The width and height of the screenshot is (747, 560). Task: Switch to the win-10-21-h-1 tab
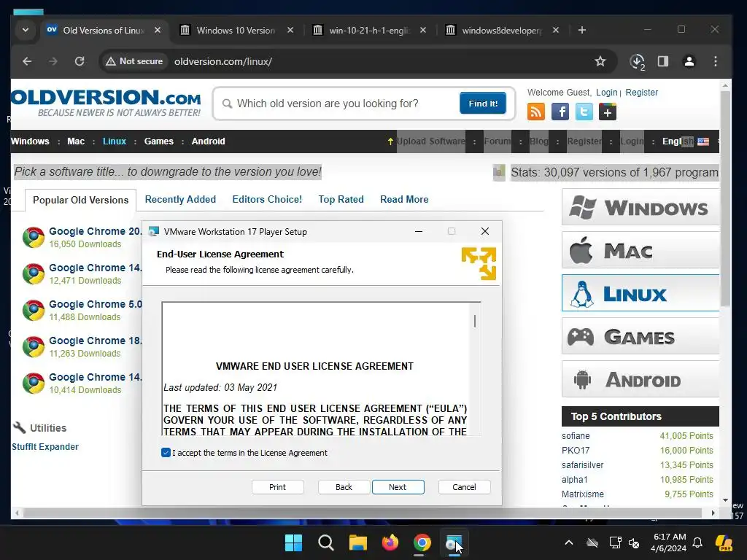tap(369, 30)
